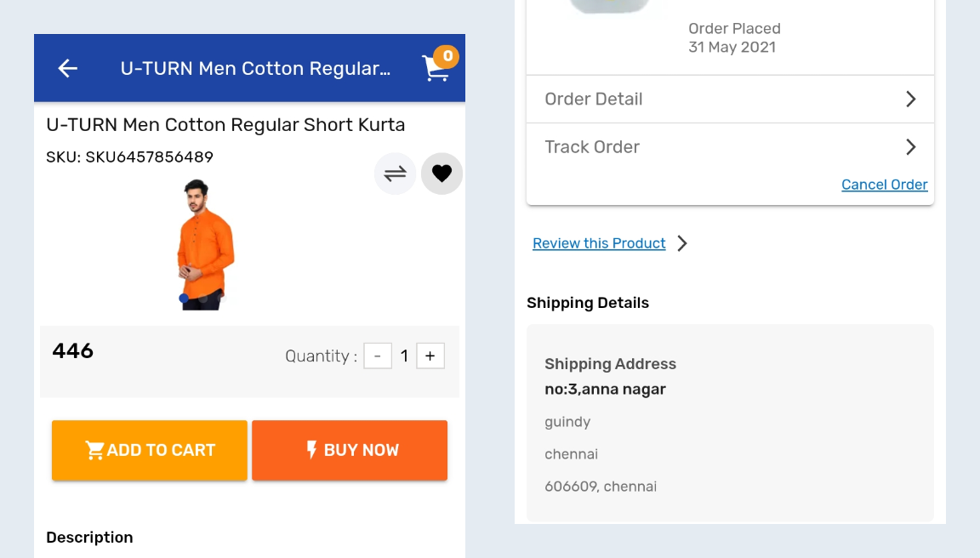This screenshot has height=558, width=980.
Task: Tap the back arrow icon
Action: pos(68,69)
